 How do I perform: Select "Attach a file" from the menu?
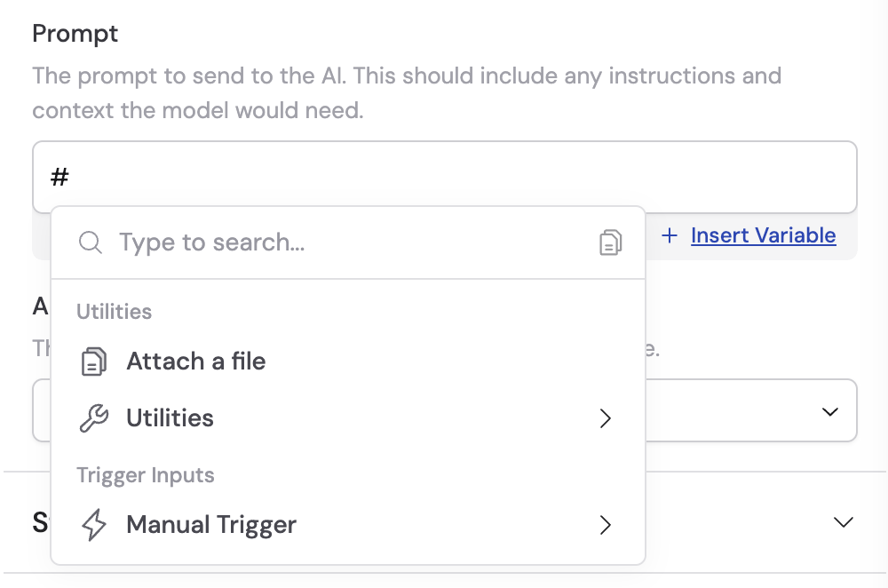pos(196,361)
